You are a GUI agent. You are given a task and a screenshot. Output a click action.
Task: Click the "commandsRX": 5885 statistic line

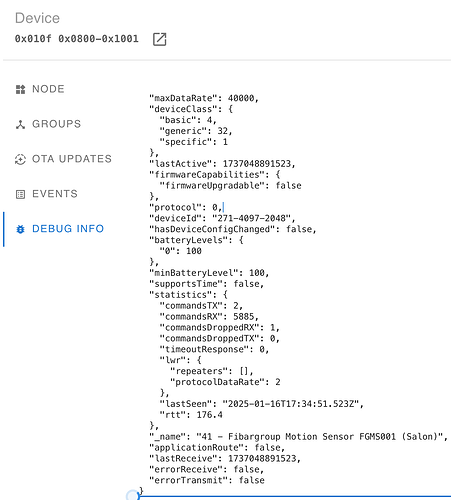[x=209, y=316]
